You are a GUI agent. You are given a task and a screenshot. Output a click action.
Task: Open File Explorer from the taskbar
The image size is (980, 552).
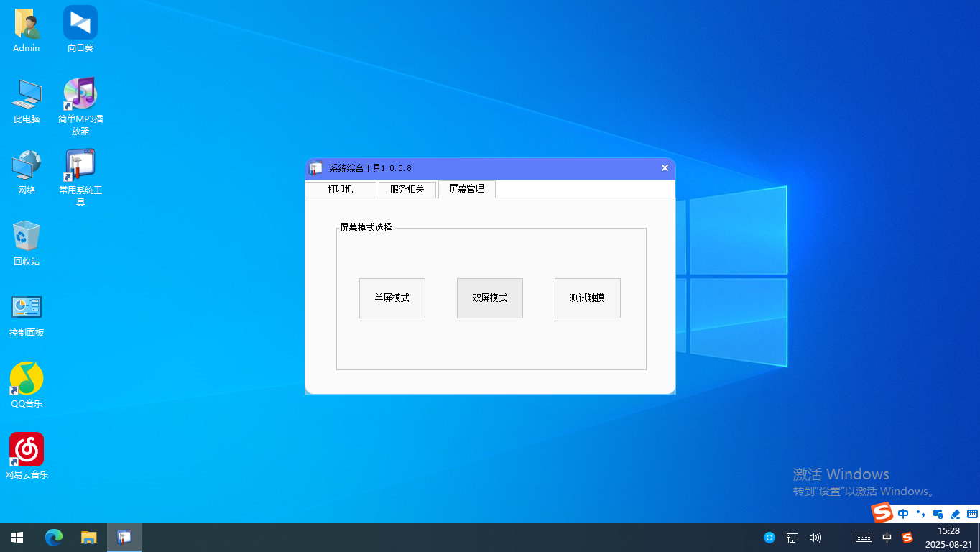(89, 538)
